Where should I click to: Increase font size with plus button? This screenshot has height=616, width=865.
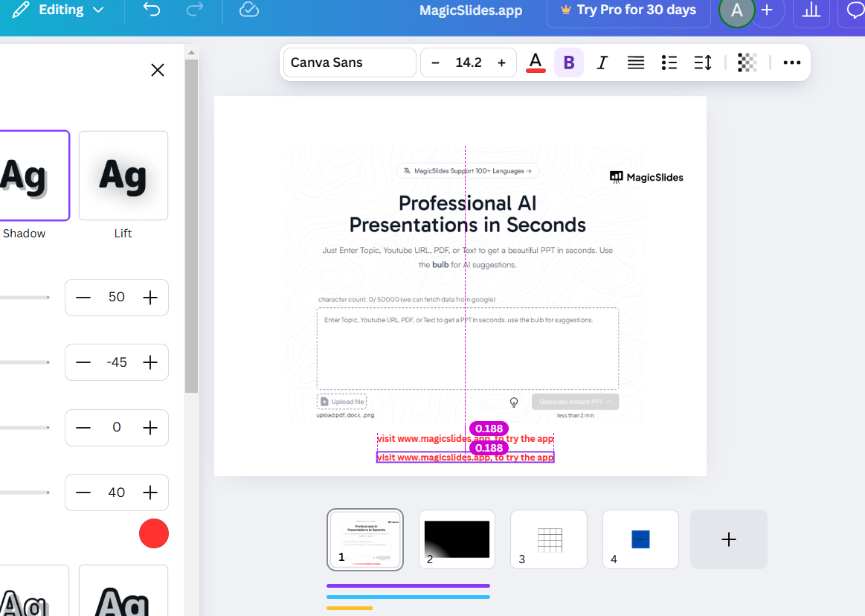click(x=501, y=63)
